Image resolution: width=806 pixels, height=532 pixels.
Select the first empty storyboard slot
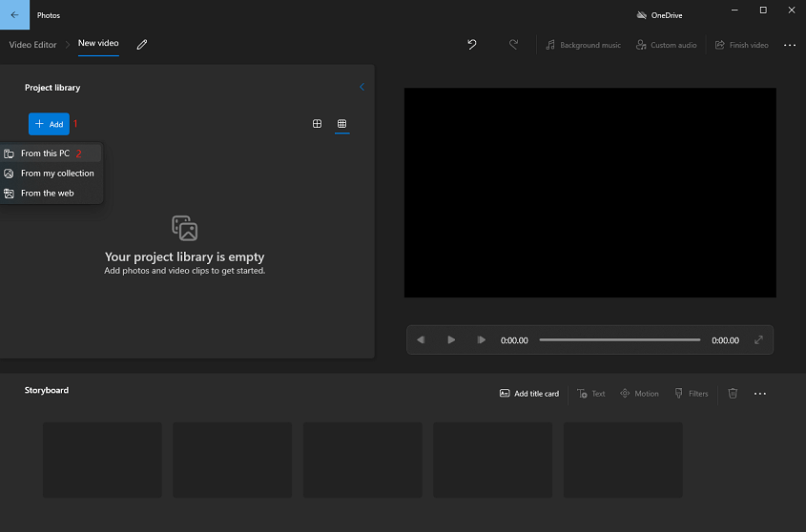[102, 460]
